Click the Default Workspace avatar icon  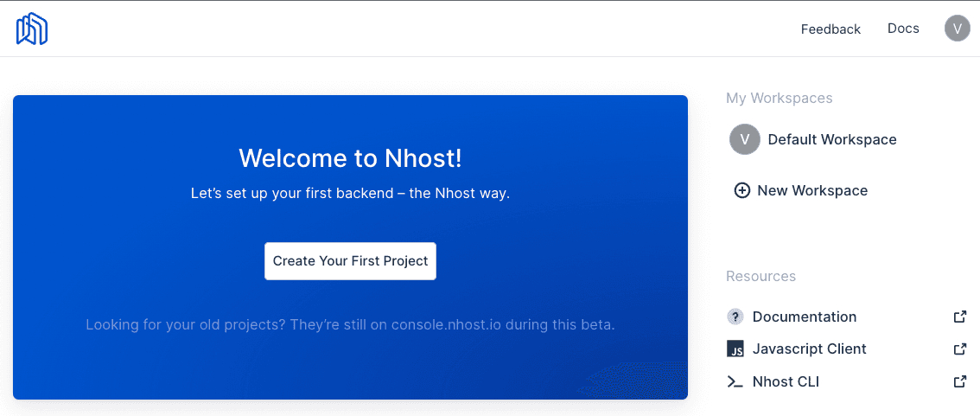(x=744, y=139)
